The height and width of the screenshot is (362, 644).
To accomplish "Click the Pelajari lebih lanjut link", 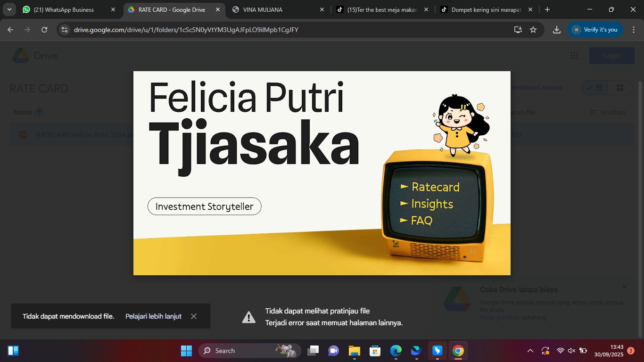I will [153, 316].
